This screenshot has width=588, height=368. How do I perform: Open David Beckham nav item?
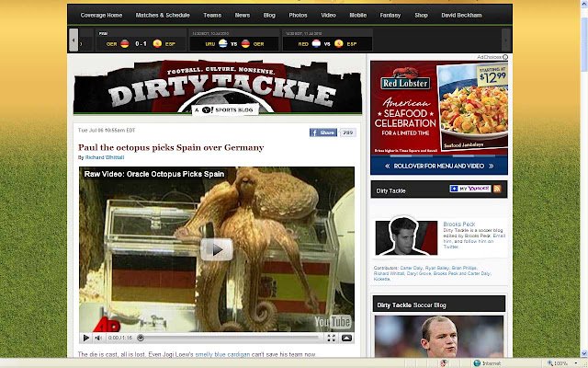coord(461,15)
